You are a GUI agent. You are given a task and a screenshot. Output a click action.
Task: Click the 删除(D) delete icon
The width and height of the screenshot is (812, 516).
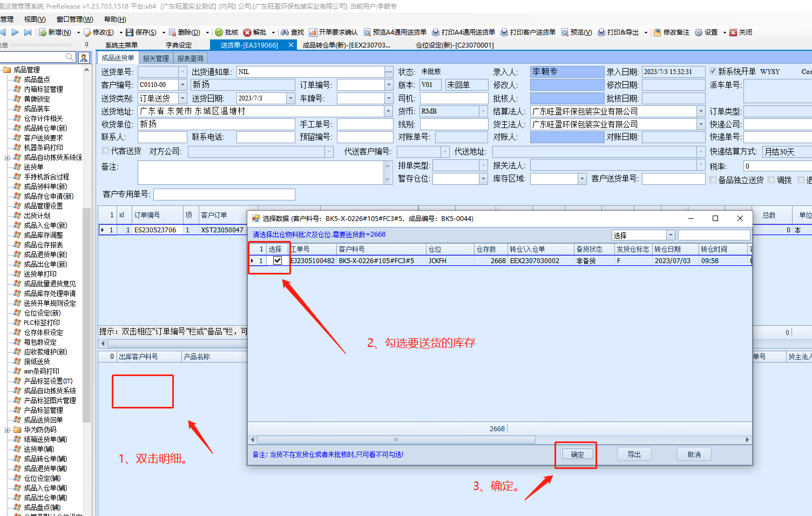pos(172,32)
